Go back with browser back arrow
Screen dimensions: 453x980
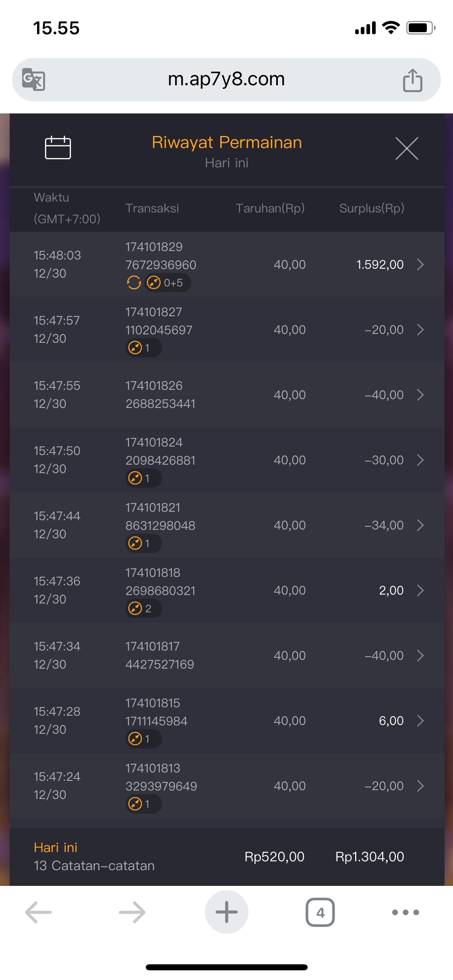coord(39,912)
